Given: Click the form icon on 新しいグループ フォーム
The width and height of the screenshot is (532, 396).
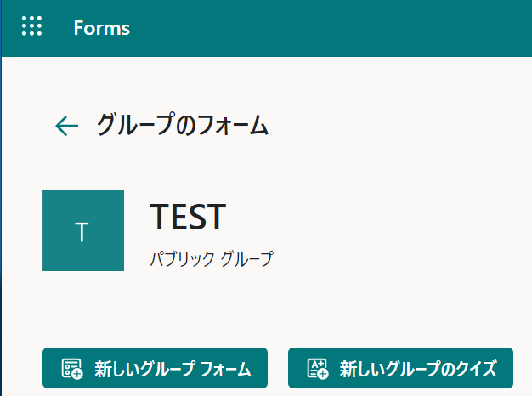Looking at the screenshot, I should tap(71, 369).
